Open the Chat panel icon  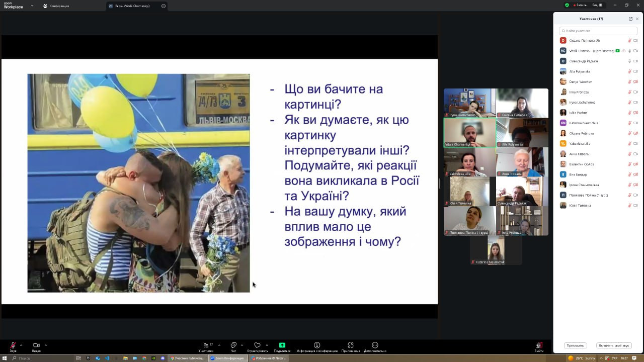pos(233,345)
